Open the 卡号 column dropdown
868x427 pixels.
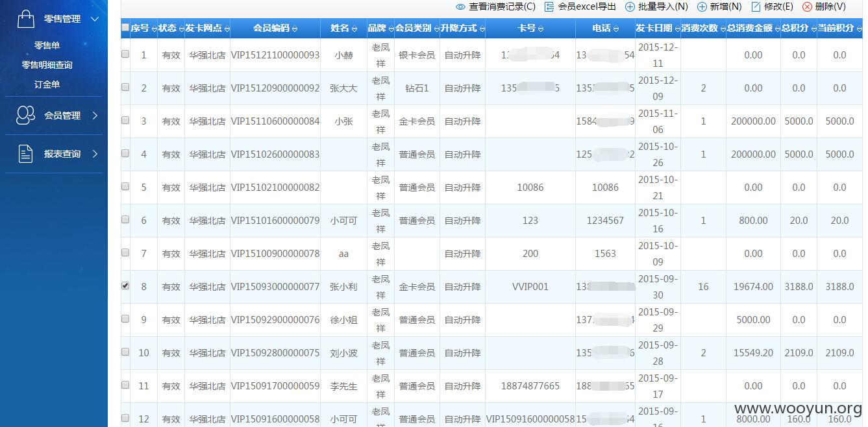tap(540, 29)
